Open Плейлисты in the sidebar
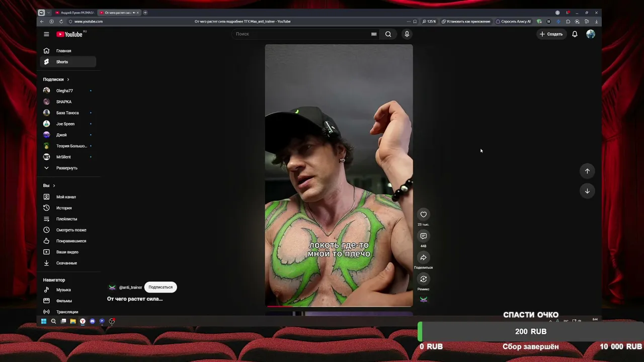Screen dimensions: 644x362 pos(68,219)
